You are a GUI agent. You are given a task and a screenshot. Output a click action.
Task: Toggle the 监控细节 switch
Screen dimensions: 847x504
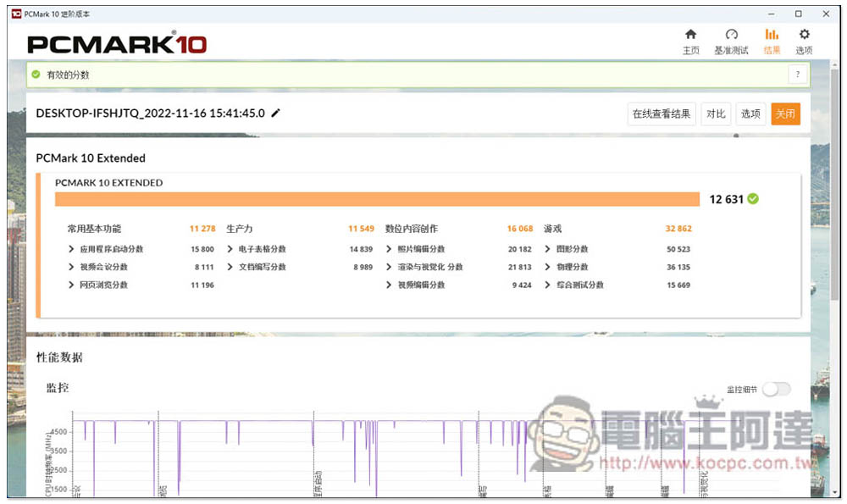(x=776, y=389)
